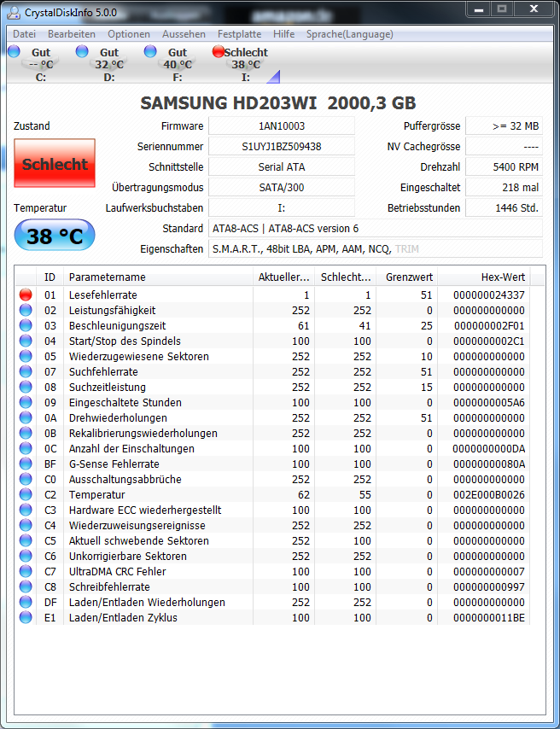Click the Schlecht... column header
The image size is (560, 729).
[x=345, y=277]
